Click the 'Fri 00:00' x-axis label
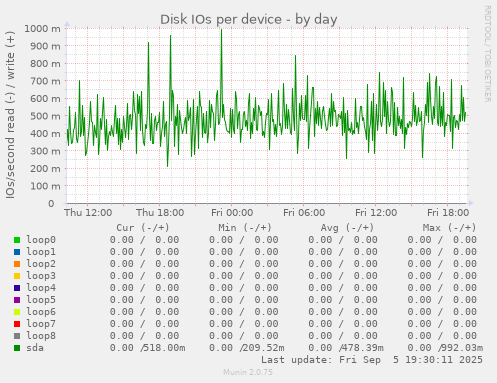This screenshot has width=497, height=383. coord(232,212)
